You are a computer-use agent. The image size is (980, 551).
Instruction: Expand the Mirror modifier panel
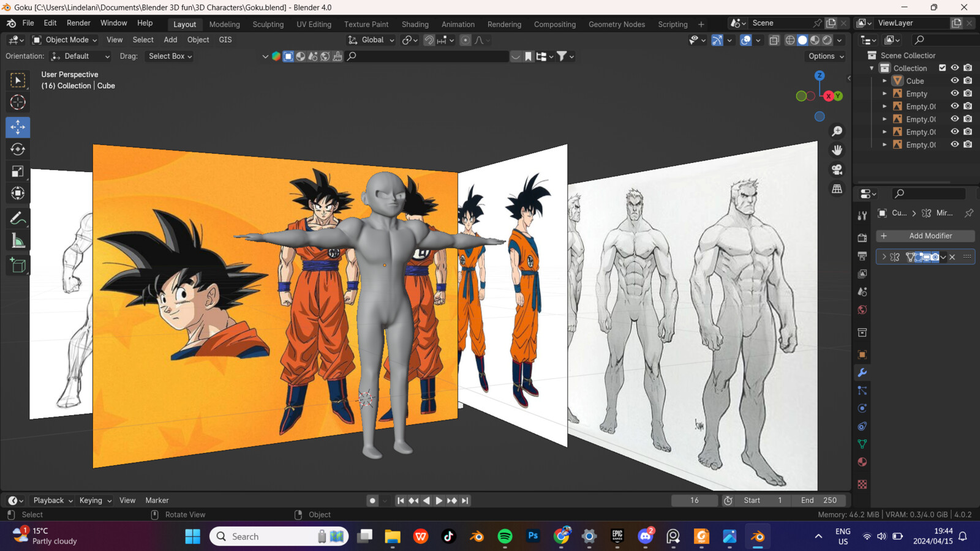click(x=884, y=257)
